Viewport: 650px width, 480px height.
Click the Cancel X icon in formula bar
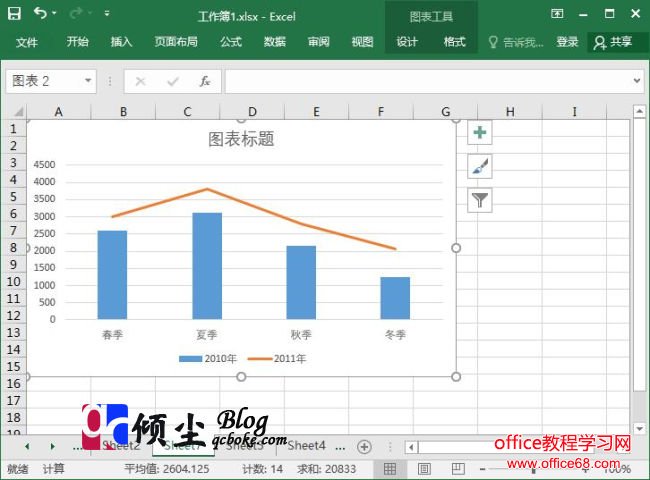click(141, 81)
